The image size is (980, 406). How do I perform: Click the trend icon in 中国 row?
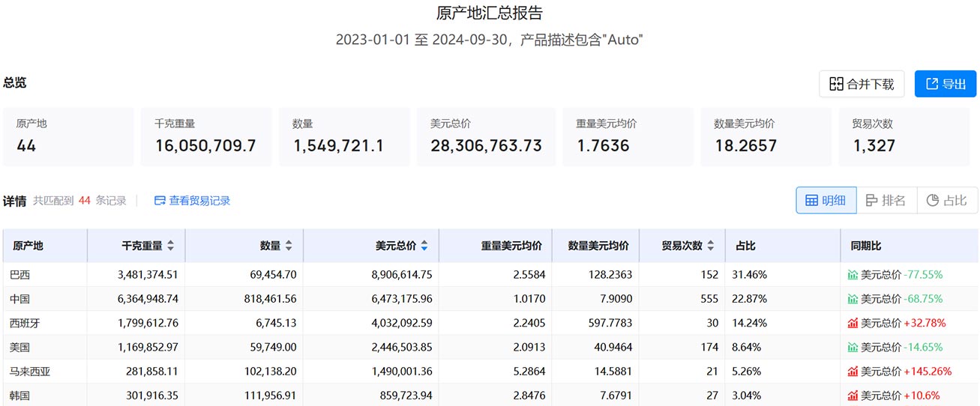pos(853,299)
